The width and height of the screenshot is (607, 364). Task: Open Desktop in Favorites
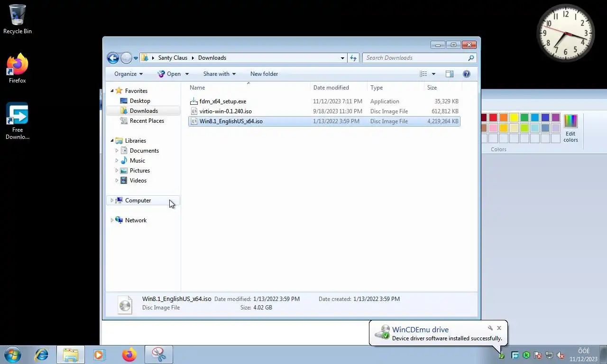[140, 101]
